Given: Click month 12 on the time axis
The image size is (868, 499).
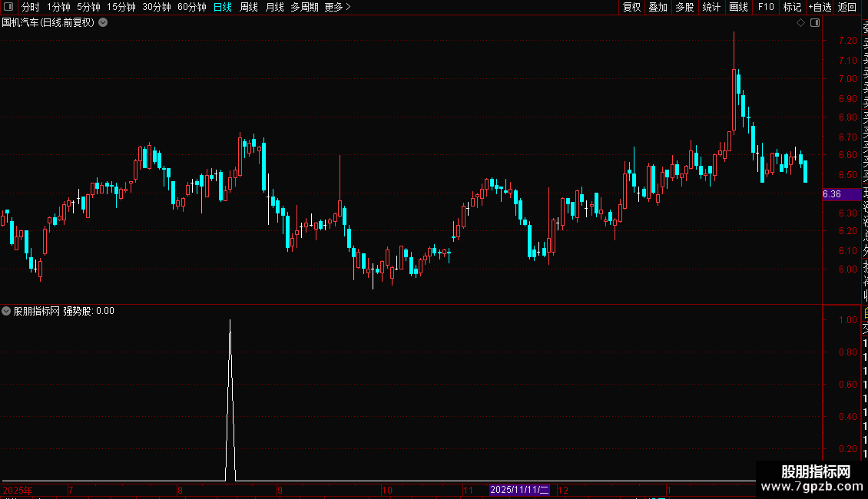Looking at the screenshot, I should pos(563,490).
